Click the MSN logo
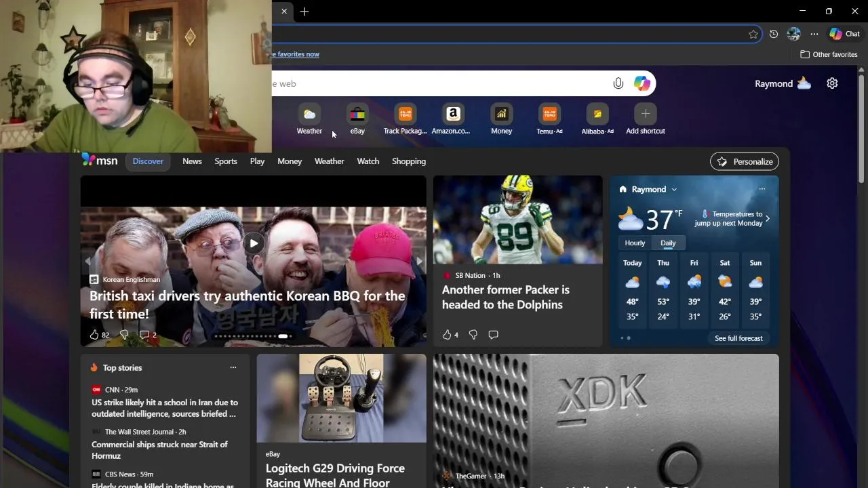The width and height of the screenshot is (868, 488). pyautogui.click(x=100, y=161)
